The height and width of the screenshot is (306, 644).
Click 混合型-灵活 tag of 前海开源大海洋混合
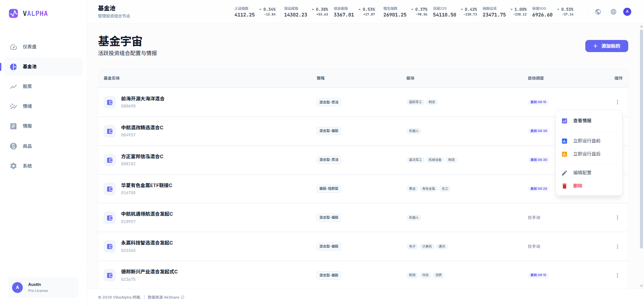click(x=329, y=102)
